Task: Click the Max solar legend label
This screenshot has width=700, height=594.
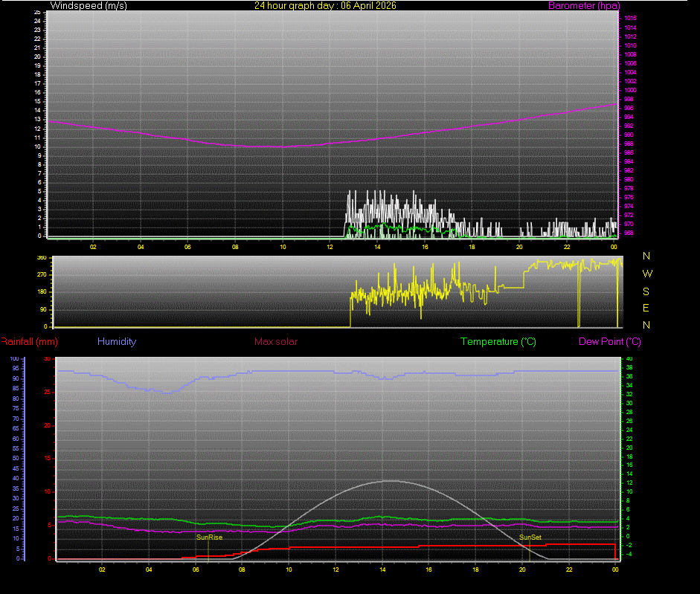Action: (276, 341)
